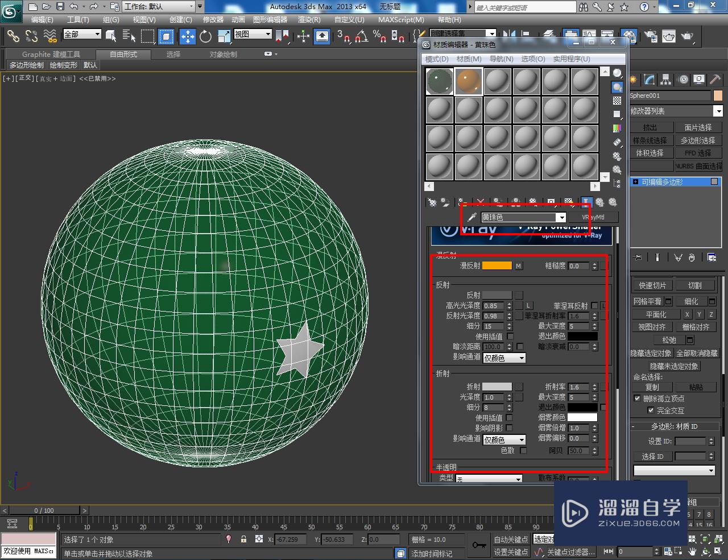Activate the Unlink Selection tool
This screenshot has height=560, width=728.
click(31, 37)
